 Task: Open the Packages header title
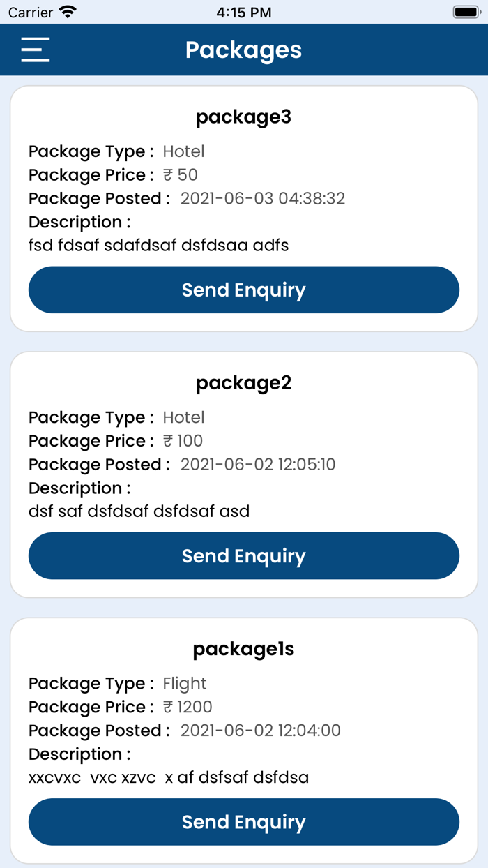(243, 50)
